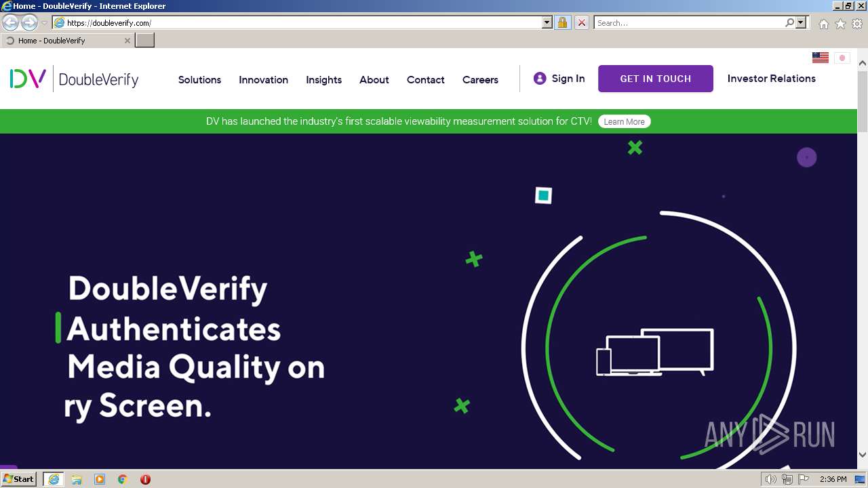
Task: Click the browser forward arrow
Action: [x=29, y=23]
